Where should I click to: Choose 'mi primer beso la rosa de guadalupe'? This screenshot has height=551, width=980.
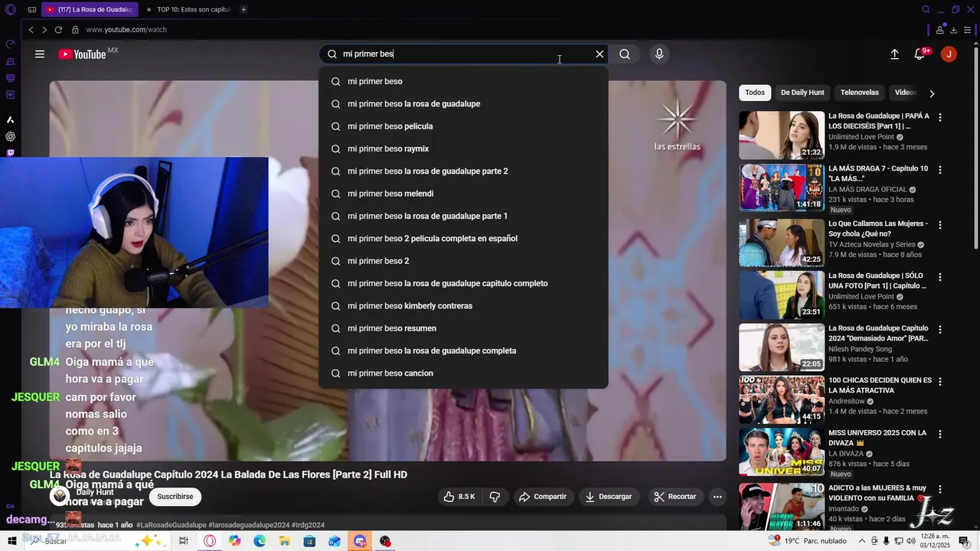(x=463, y=104)
